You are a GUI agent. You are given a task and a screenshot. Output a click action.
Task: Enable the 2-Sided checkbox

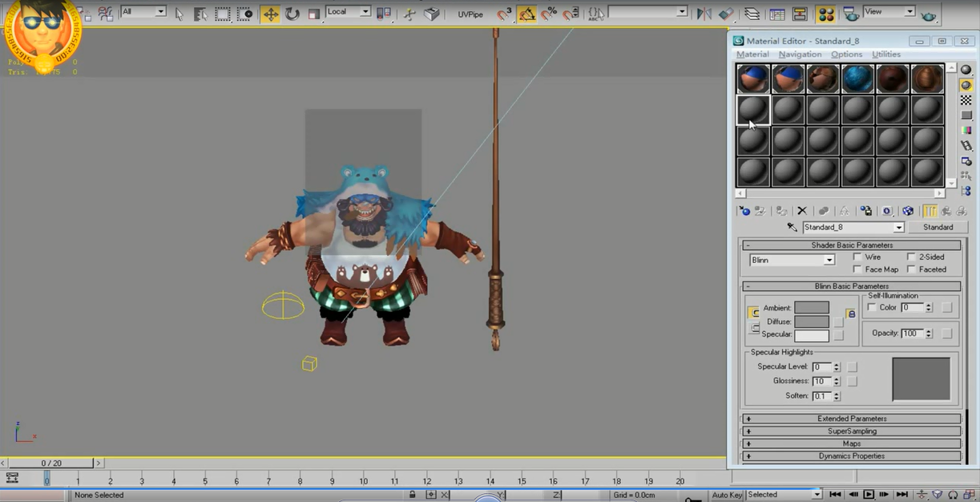pos(911,257)
